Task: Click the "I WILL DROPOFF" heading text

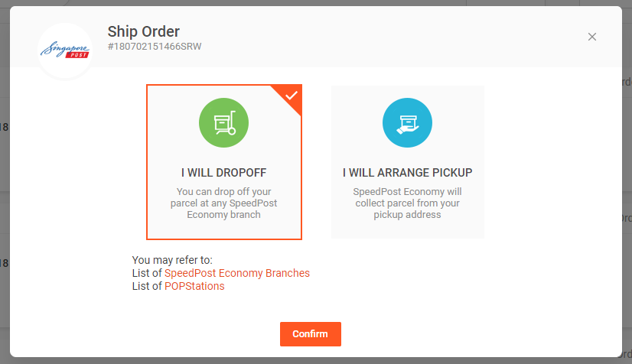Action: point(223,173)
